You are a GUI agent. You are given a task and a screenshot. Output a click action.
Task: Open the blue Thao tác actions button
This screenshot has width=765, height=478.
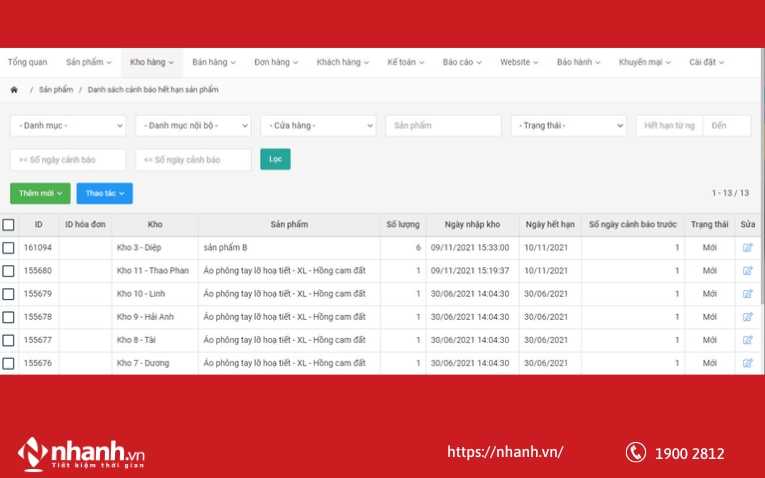[x=104, y=193]
